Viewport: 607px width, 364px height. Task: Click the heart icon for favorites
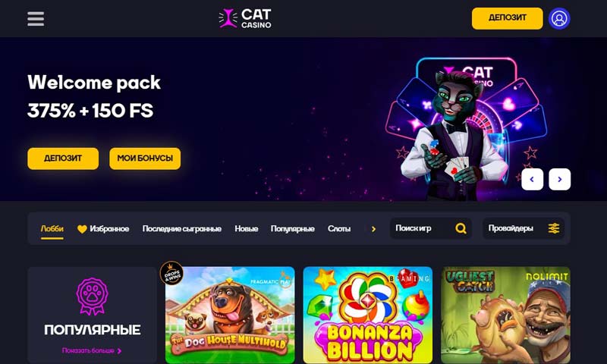82,229
